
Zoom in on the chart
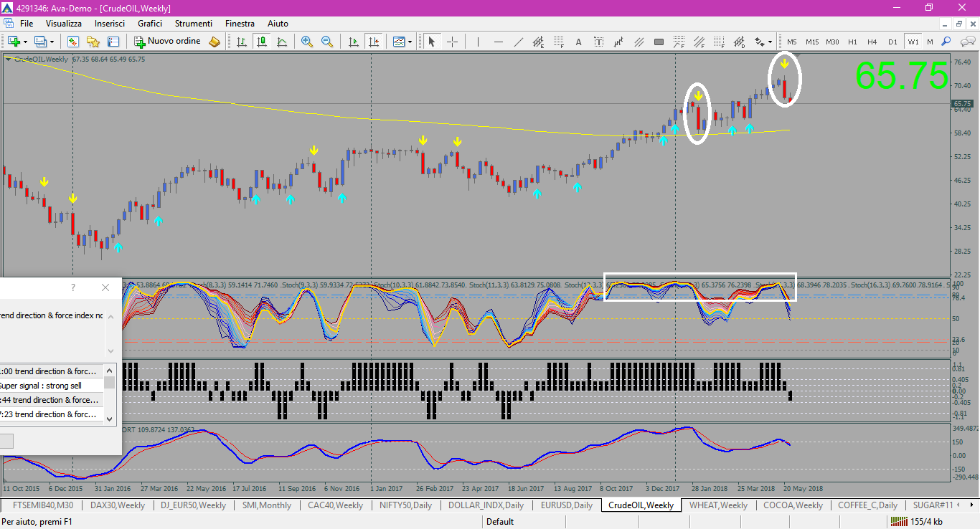pos(307,42)
